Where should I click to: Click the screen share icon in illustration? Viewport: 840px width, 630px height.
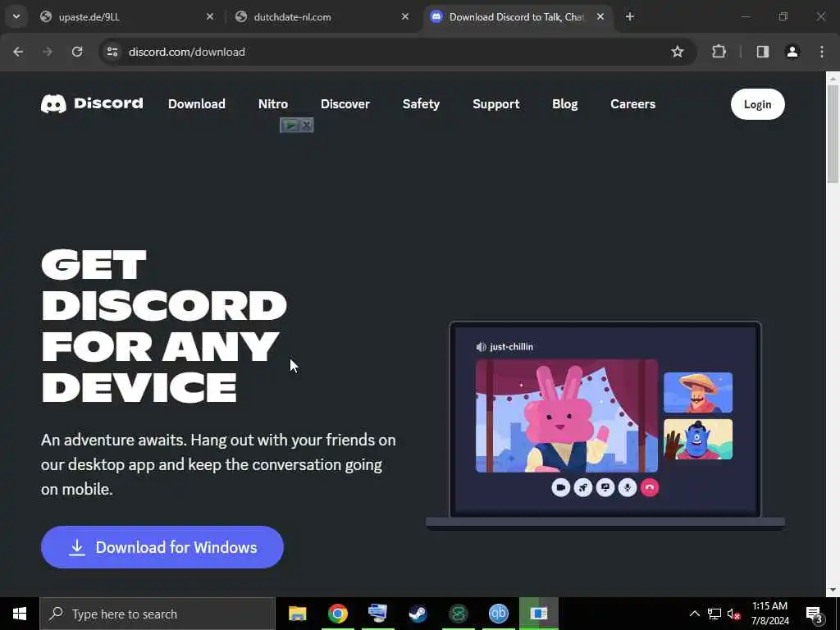click(x=605, y=487)
